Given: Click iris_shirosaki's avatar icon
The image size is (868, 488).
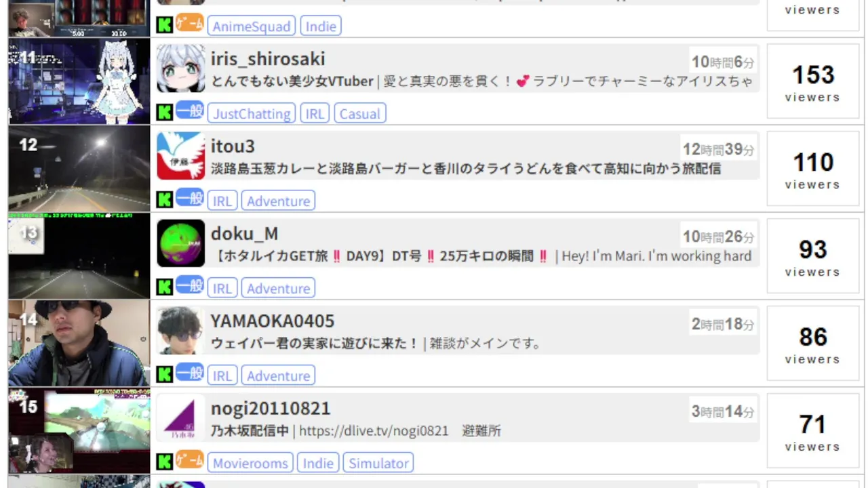Looking at the screenshot, I should point(180,68).
